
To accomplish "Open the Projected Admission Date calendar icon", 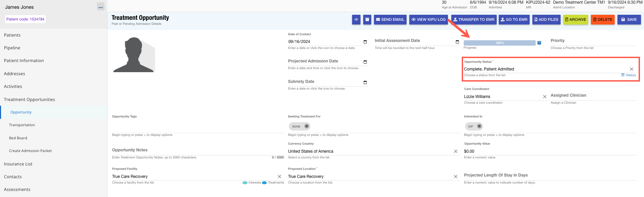I will (365, 62).
